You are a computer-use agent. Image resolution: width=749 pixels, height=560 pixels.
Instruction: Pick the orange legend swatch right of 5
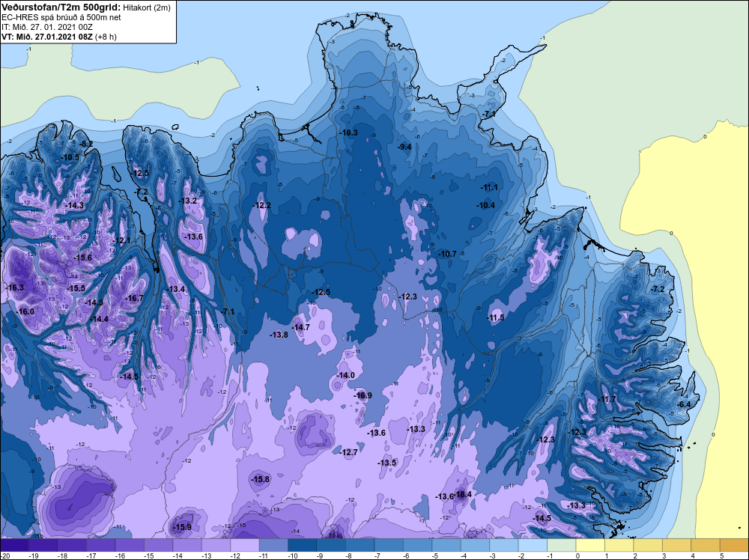[x=734, y=545]
